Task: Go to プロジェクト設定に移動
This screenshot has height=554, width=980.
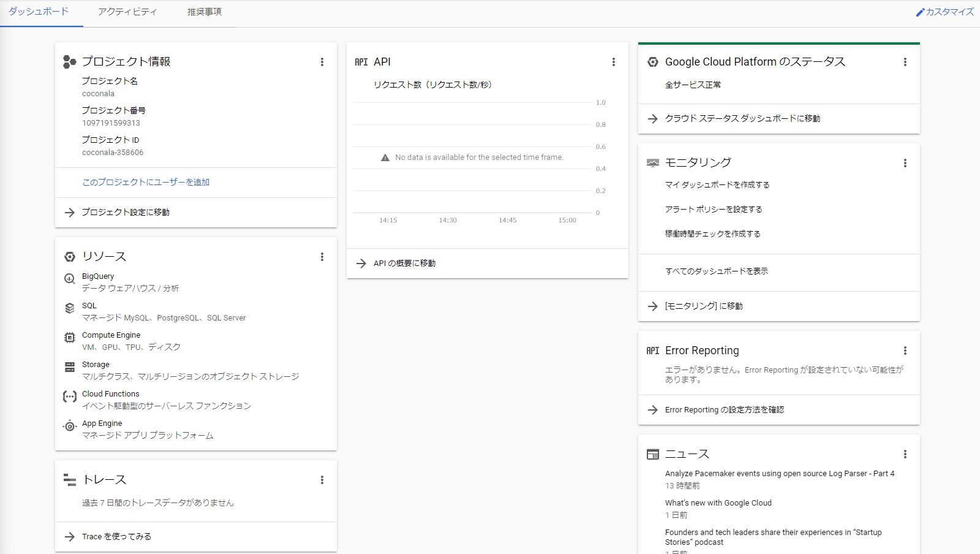Action: pyautogui.click(x=126, y=212)
